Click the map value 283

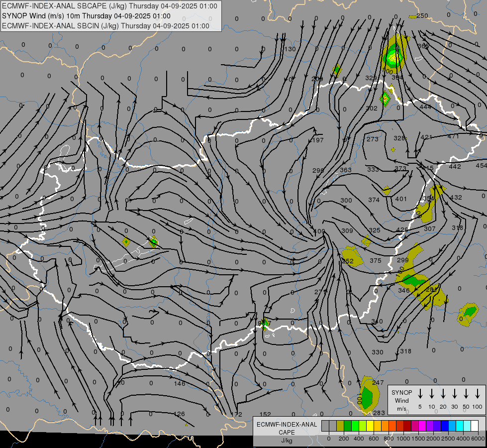(379, 413)
